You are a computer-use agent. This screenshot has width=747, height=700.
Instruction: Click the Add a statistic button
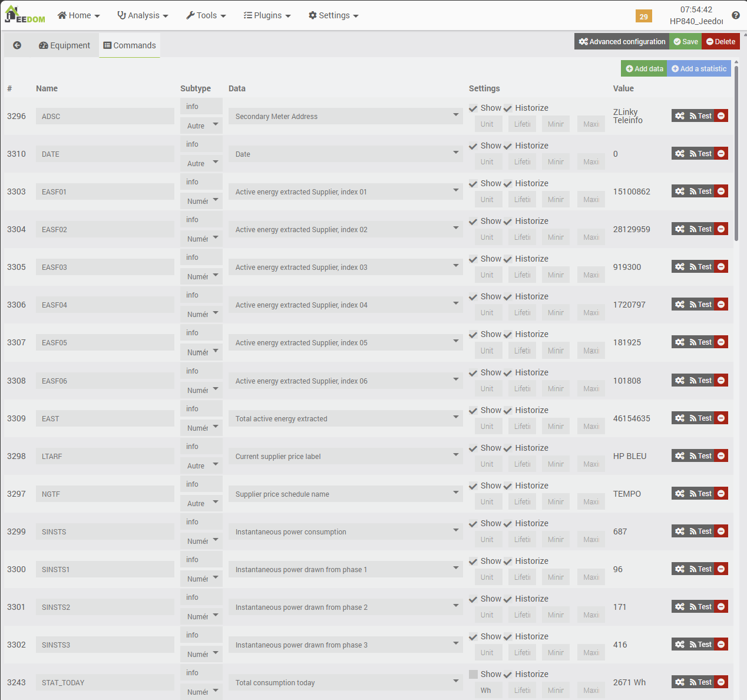tap(699, 68)
